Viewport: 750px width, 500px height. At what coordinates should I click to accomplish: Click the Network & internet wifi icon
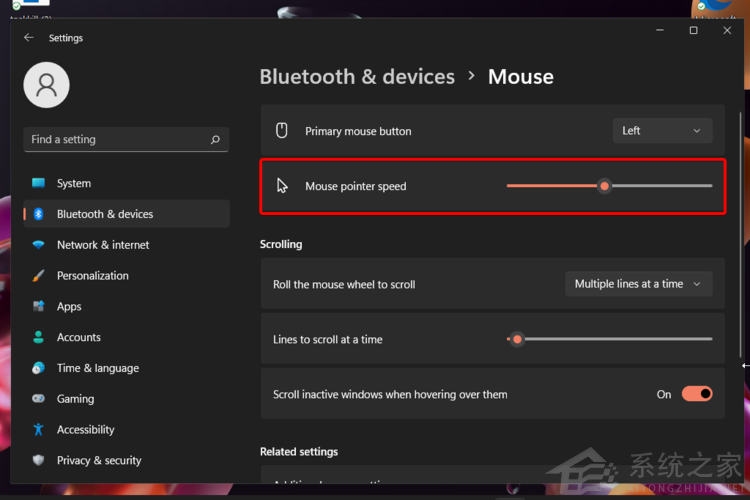tap(38, 245)
